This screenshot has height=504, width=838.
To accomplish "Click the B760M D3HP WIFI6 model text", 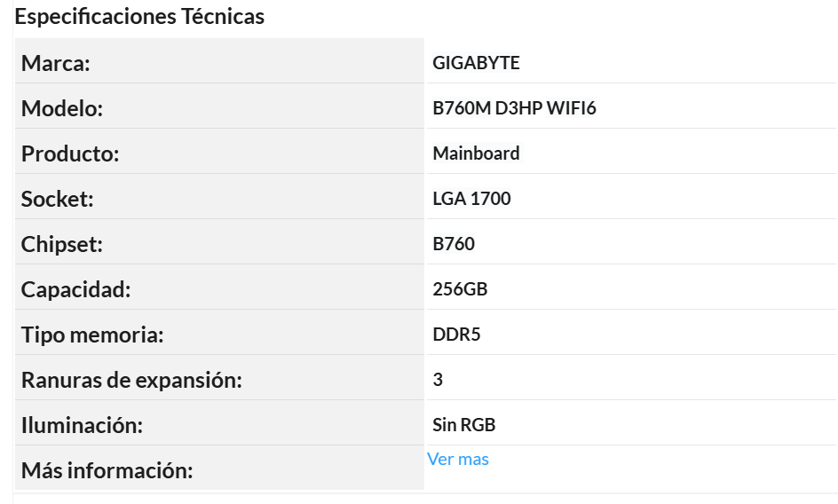I will (514, 108).
